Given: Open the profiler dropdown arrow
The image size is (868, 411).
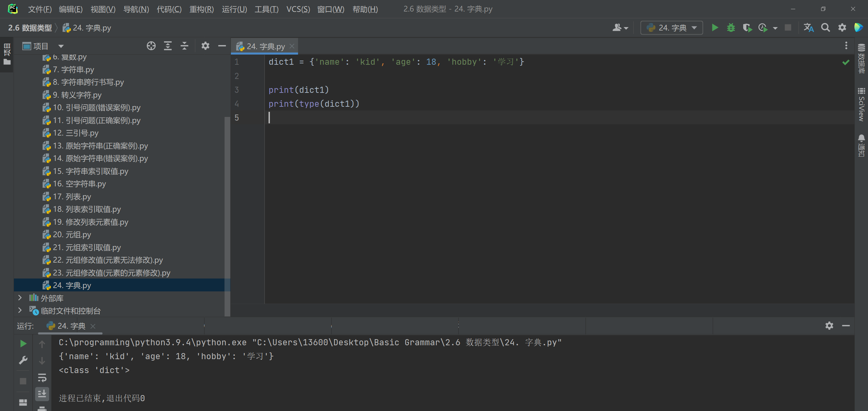Looking at the screenshot, I should 775,28.
